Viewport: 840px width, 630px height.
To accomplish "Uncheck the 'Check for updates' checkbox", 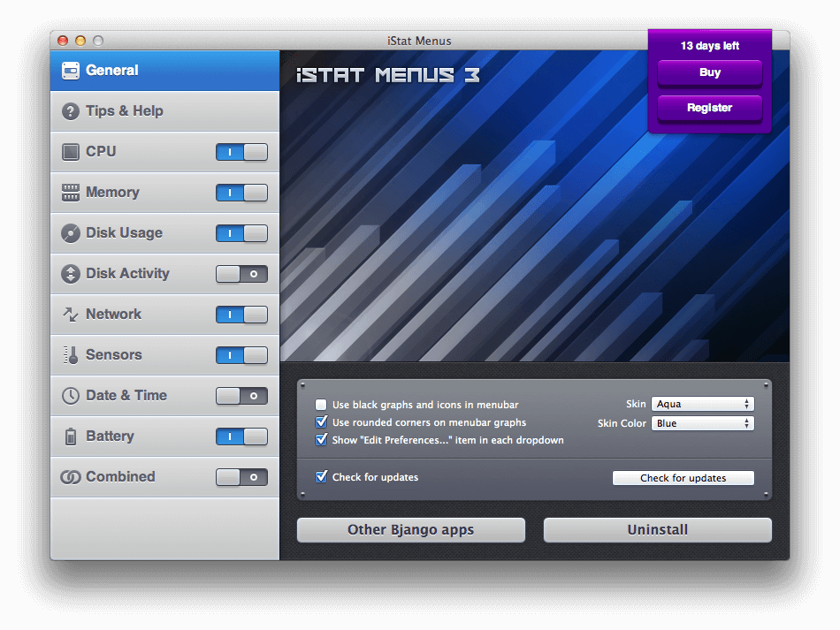I will (321, 477).
